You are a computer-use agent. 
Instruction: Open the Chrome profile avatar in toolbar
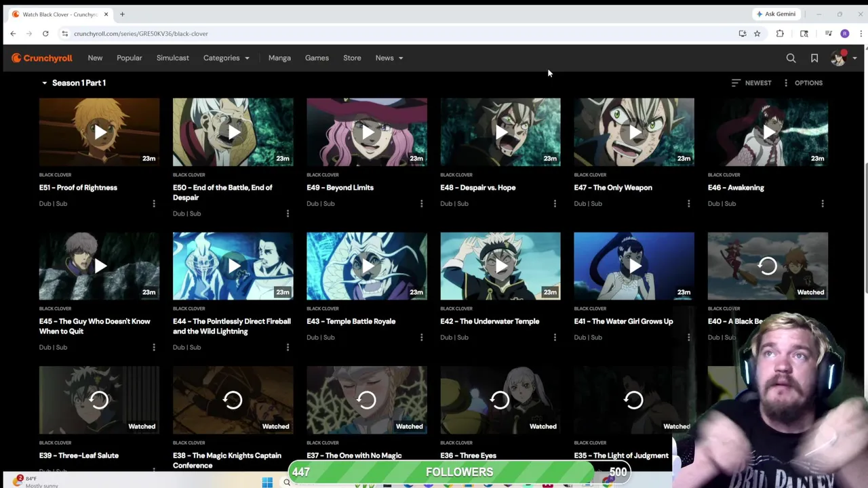point(844,33)
